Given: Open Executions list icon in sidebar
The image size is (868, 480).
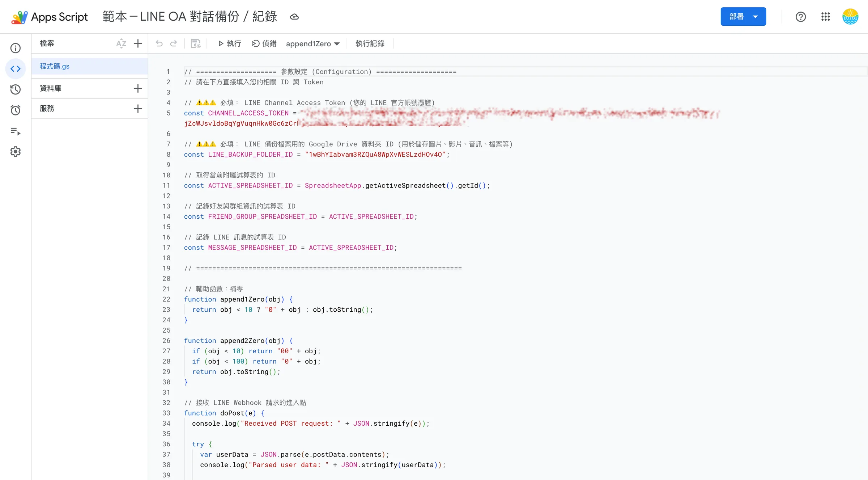Looking at the screenshot, I should pyautogui.click(x=15, y=131).
